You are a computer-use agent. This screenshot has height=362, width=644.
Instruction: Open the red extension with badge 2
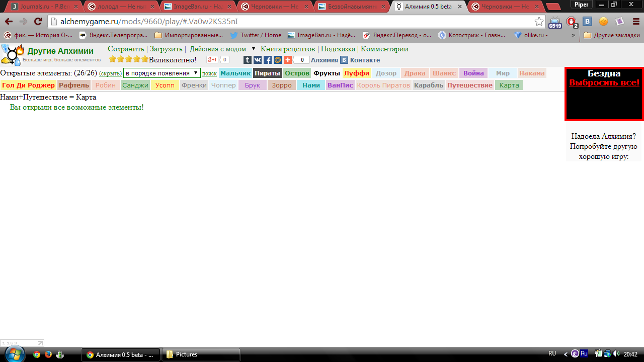pyautogui.click(x=572, y=22)
